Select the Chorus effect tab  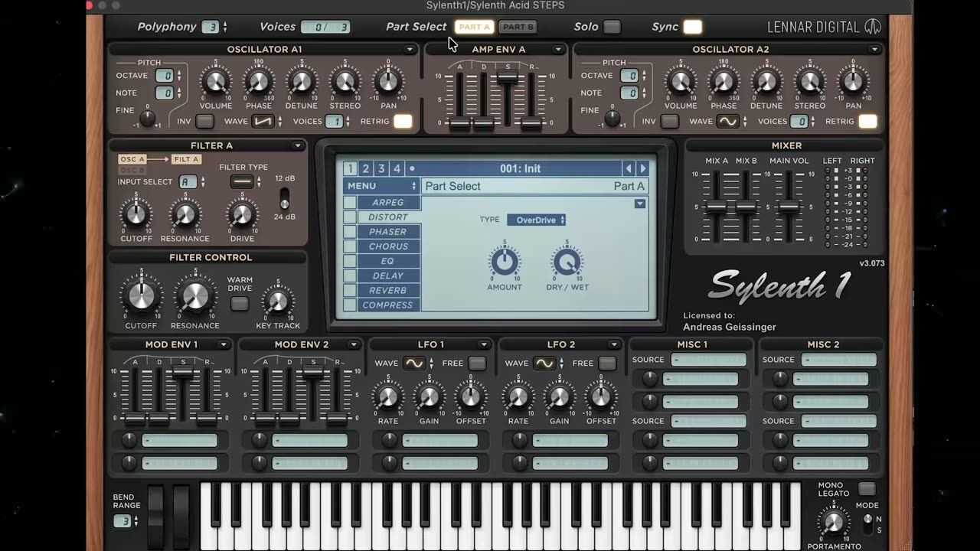tap(388, 246)
